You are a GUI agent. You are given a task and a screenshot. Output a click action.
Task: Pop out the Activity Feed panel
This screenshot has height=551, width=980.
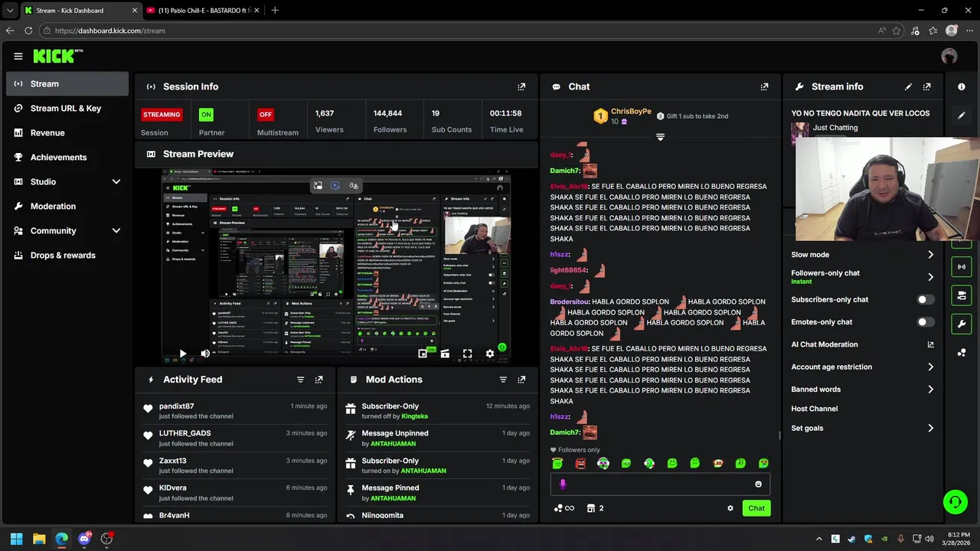[318, 380]
